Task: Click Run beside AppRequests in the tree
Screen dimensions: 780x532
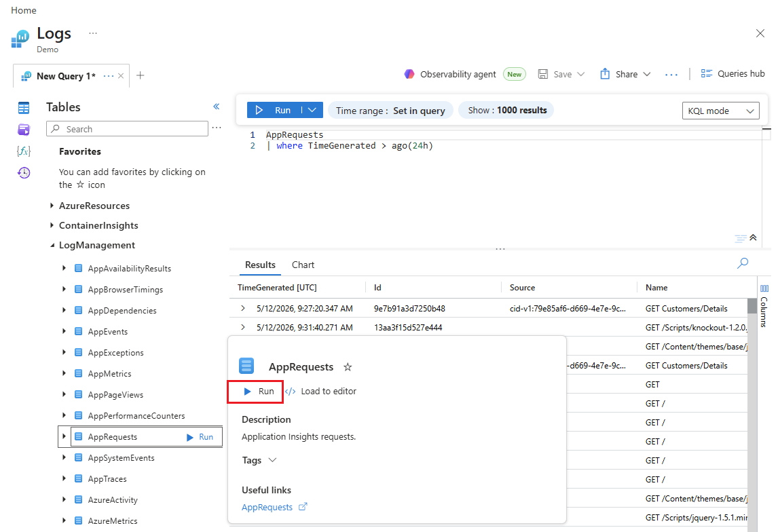Action: tap(200, 437)
